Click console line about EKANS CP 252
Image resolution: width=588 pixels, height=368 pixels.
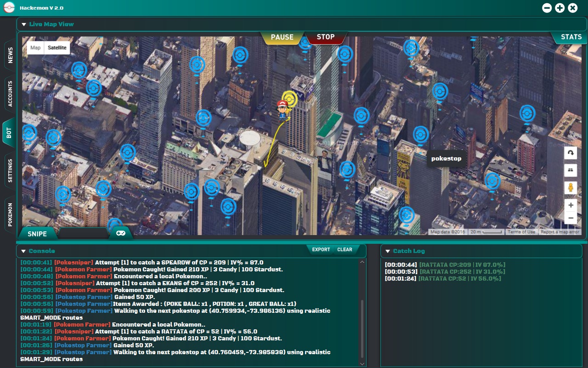pyautogui.click(x=137, y=283)
